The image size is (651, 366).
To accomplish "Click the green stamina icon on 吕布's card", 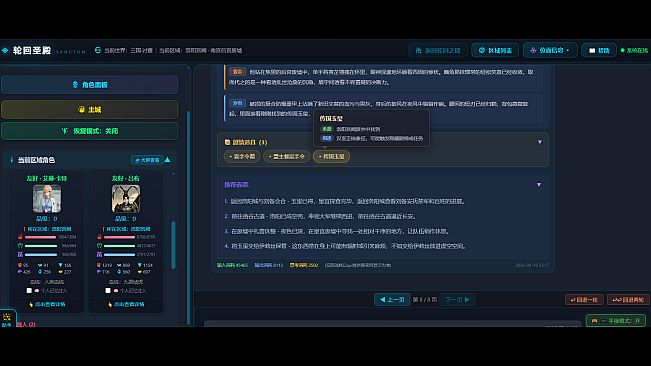I will pyautogui.click(x=99, y=246).
